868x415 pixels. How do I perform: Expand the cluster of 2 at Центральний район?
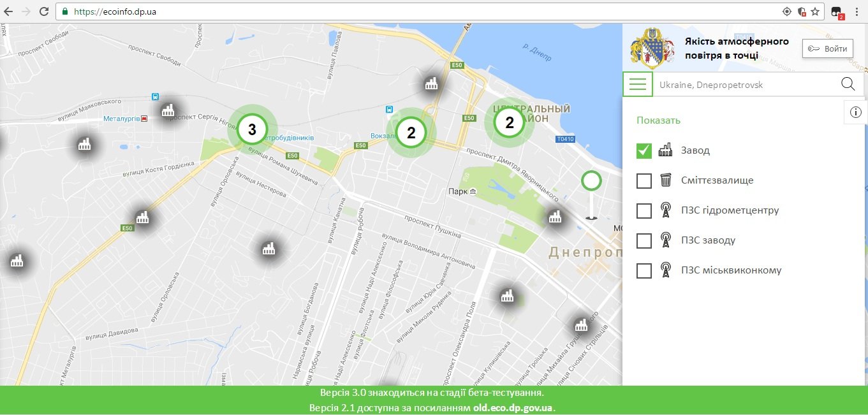click(x=509, y=123)
